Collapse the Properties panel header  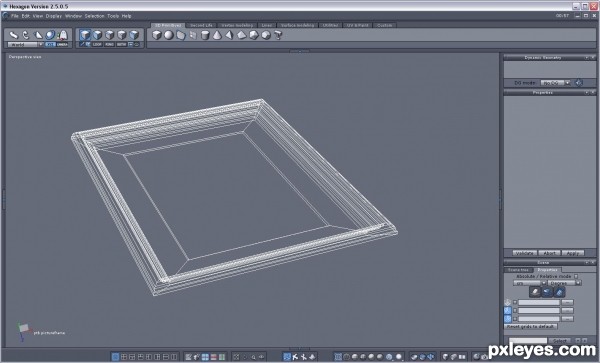tap(587, 93)
